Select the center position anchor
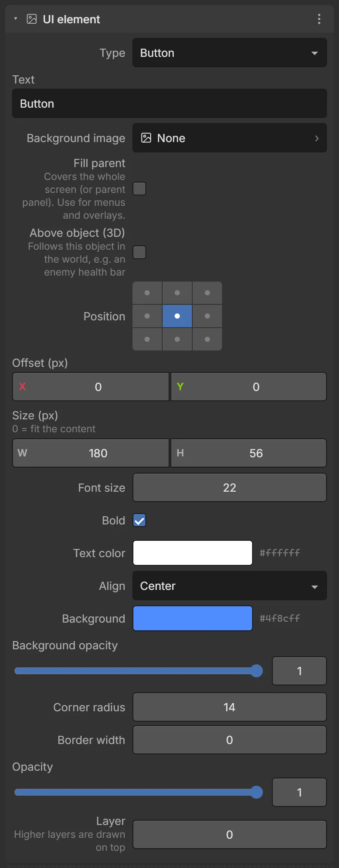This screenshot has width=339, height=868. [x=177, y=316]
